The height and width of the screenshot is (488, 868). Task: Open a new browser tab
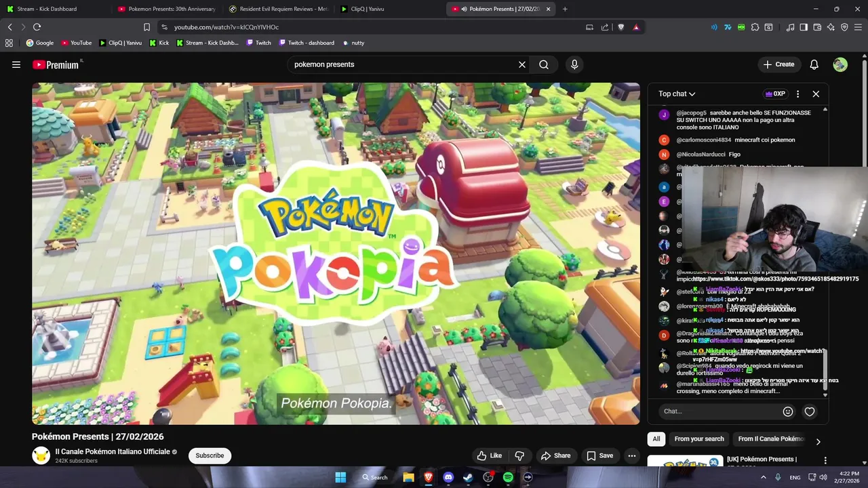(565, 9)
